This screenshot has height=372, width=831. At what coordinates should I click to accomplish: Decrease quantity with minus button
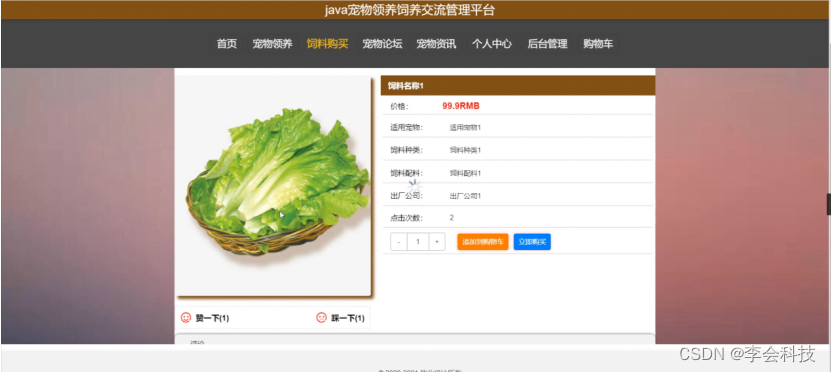point(399,242)
